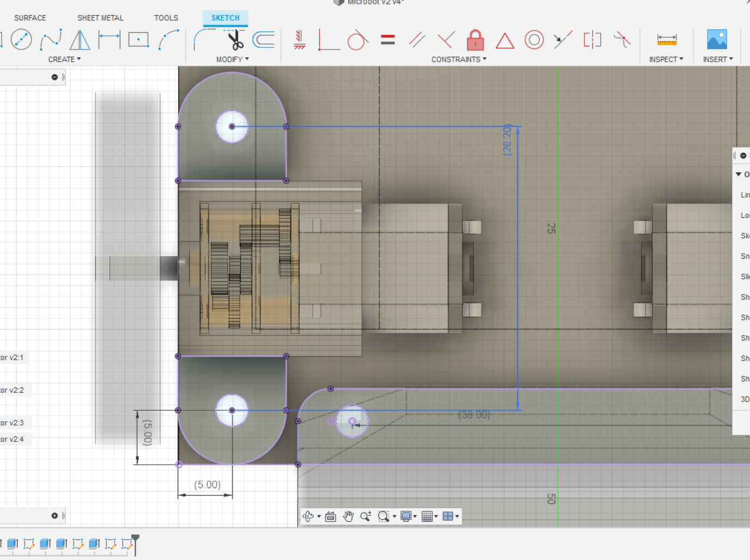This screenshot has width=750, height=560.
Task: Apply the Tangent constraint
Action: [x=358, y=40]
